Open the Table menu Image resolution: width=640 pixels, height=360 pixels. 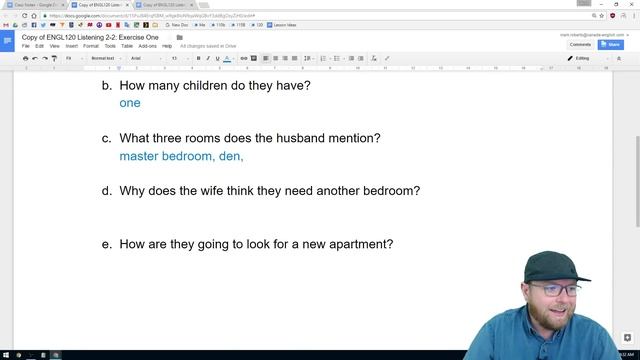127,46
